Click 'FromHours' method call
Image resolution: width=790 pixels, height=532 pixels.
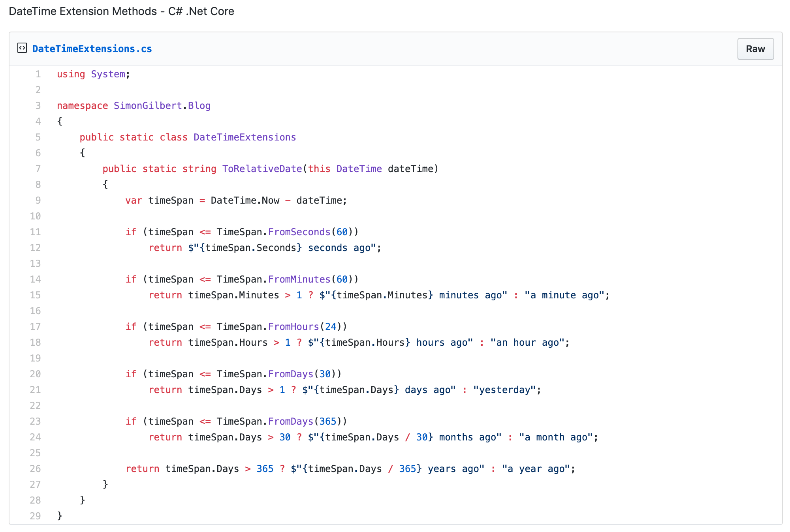pos(293,327)
